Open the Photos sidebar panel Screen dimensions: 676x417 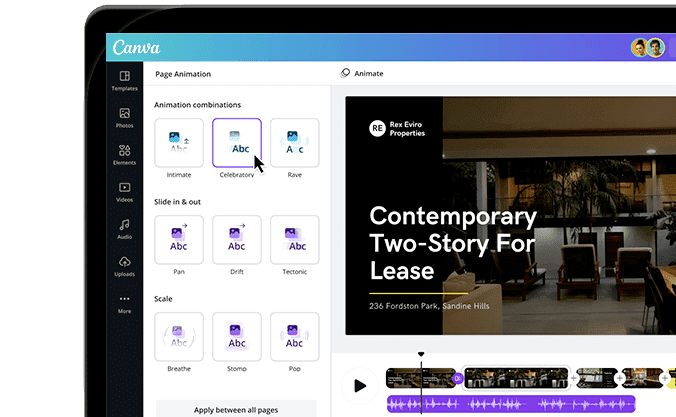pos(125,118)
